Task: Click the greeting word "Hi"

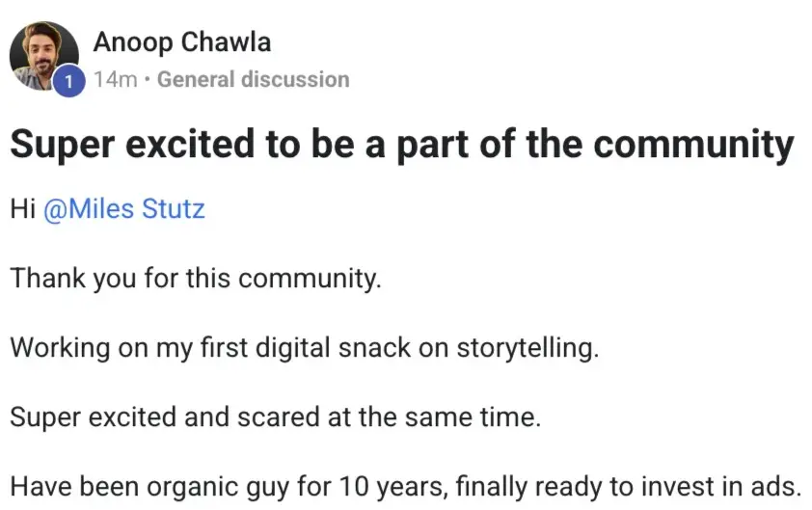Action: coord(22,208)
